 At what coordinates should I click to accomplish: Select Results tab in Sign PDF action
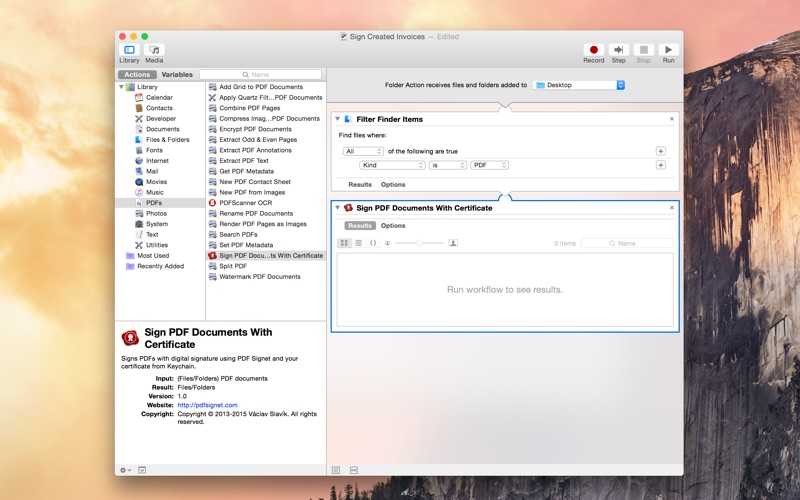[x=360, y=226]
